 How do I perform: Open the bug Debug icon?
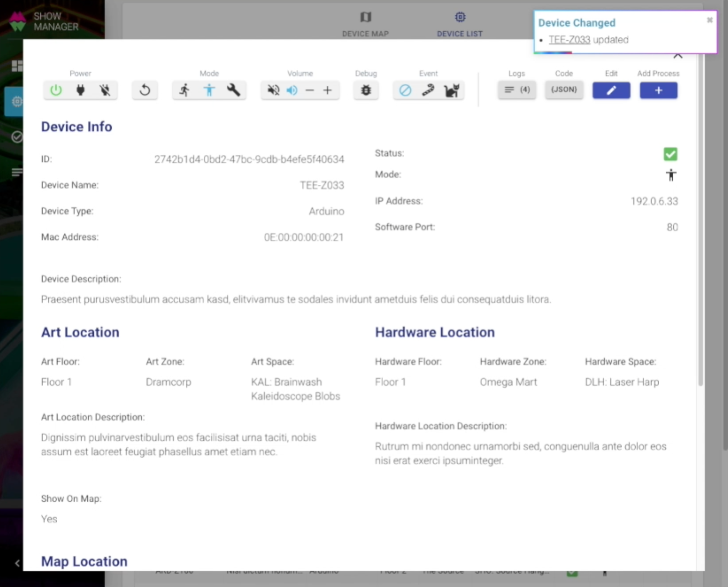[366, 90]
